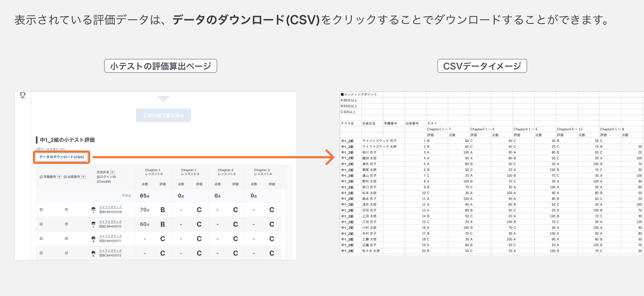Click the Chapter4 6〜12 header in CSV
This screenshot has height=296, width=644.
570,129
